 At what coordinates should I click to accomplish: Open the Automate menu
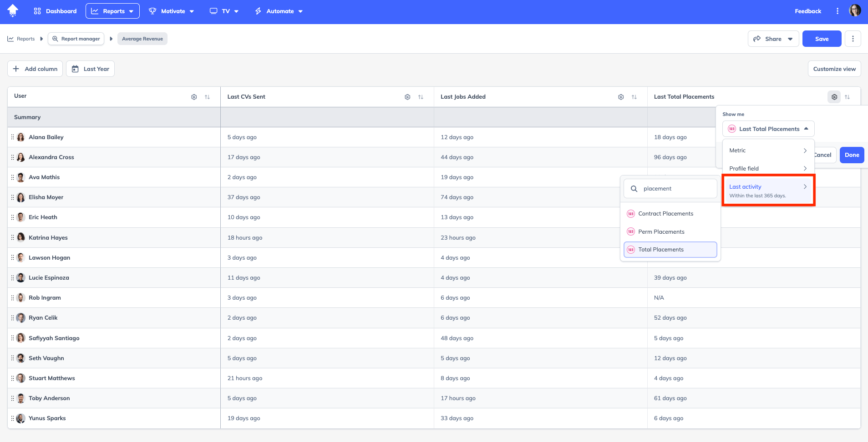point(278,10)
